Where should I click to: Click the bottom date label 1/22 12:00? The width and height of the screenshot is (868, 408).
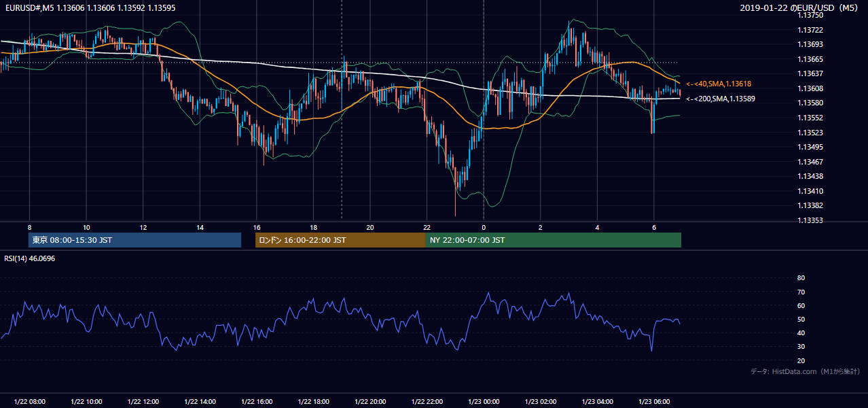coord(143,401)
